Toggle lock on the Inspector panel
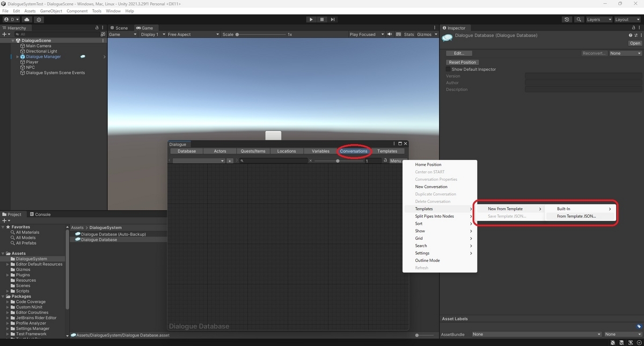The height and width of the screenshot is (346, 644). [x=633, y=28]
